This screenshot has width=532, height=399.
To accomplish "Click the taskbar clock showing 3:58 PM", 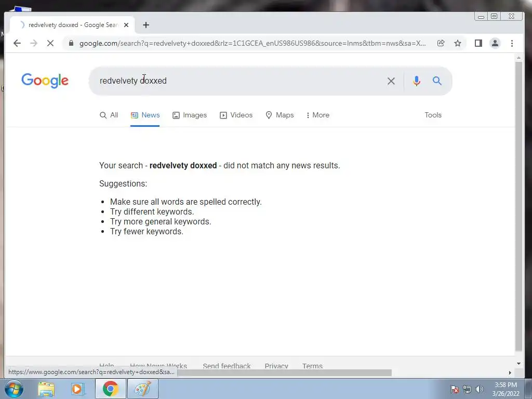I will pyautogui.click(x=506, y=389).
